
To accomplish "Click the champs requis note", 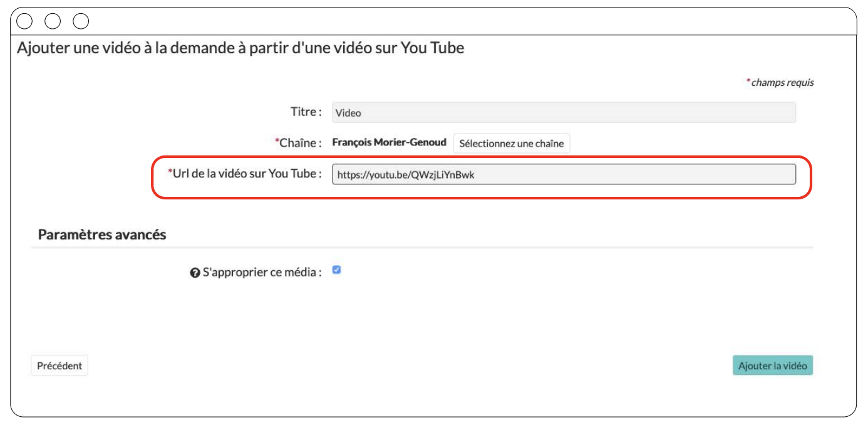I will point(782,83).
